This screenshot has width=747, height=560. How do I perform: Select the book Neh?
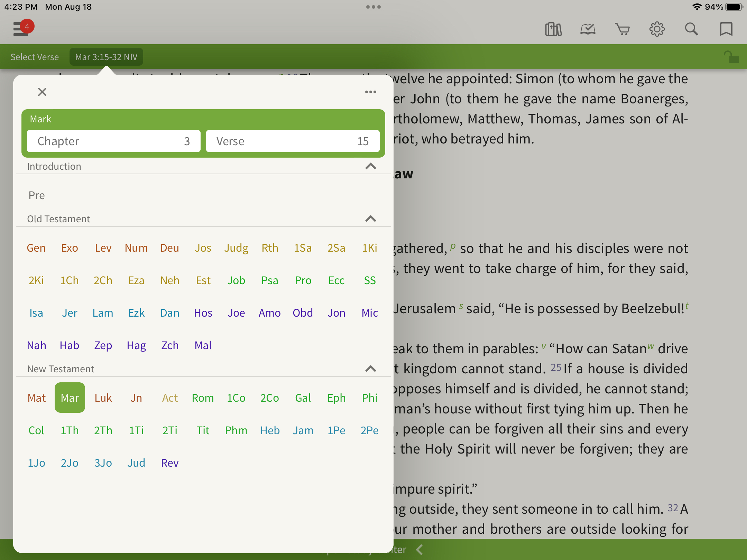coord(170,280)
